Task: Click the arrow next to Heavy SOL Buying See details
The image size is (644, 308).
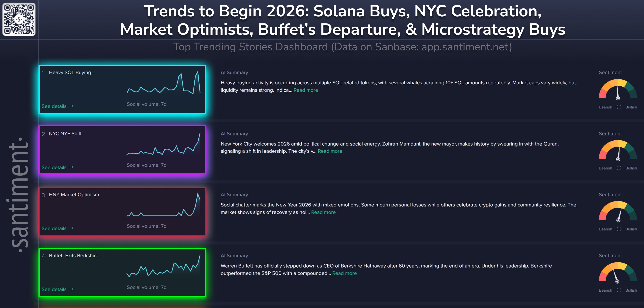Action: (x=71, y=106)
